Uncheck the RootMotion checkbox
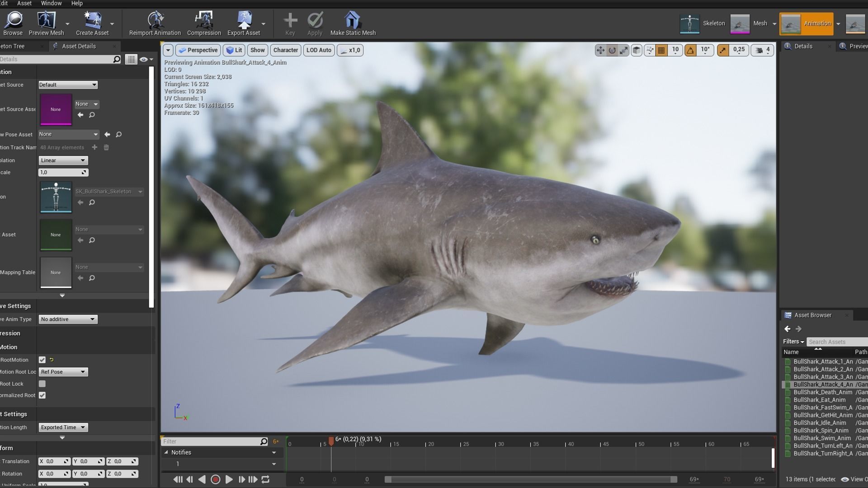Screen dimensions: 868x488 tap(42, 360)
